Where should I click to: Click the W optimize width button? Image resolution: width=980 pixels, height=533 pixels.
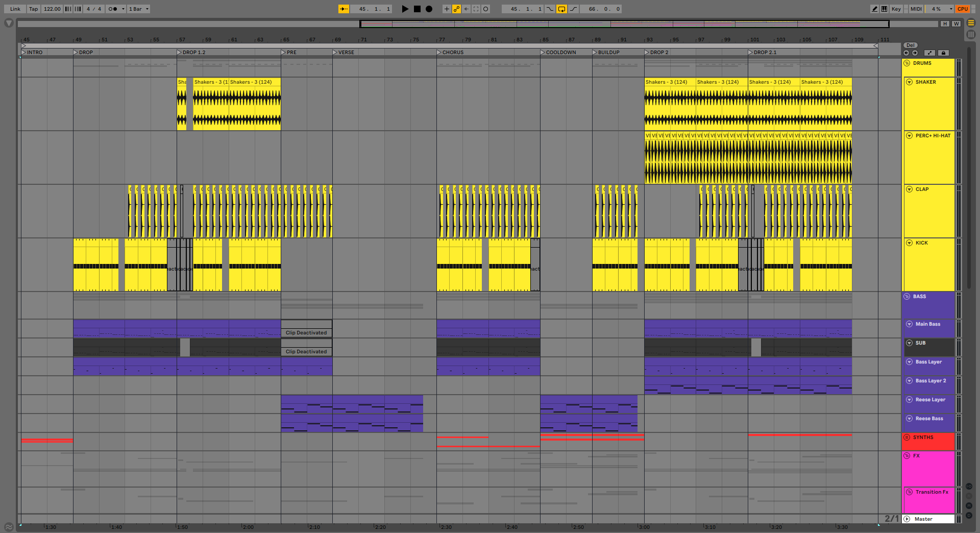(x=956, y=24)
